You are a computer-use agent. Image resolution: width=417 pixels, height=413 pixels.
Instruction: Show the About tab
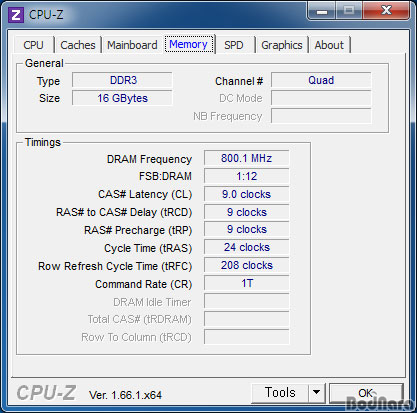coord(329,45)
